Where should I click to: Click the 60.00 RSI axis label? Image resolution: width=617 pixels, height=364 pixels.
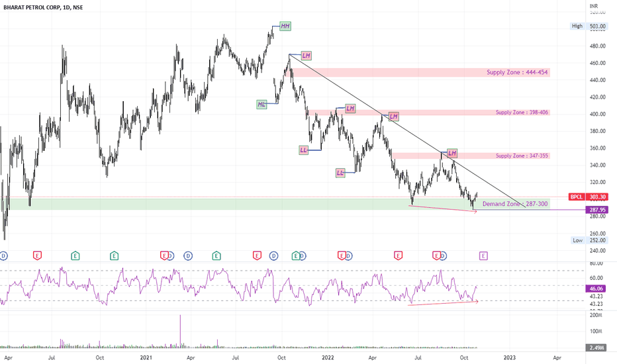pyautogui.click(x=597, y=278)
